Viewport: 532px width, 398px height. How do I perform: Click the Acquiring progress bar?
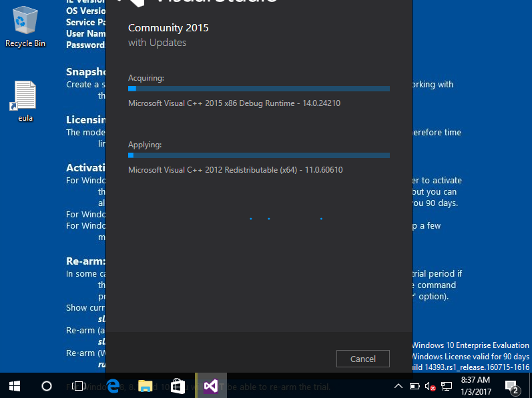[x=259, y=89]
